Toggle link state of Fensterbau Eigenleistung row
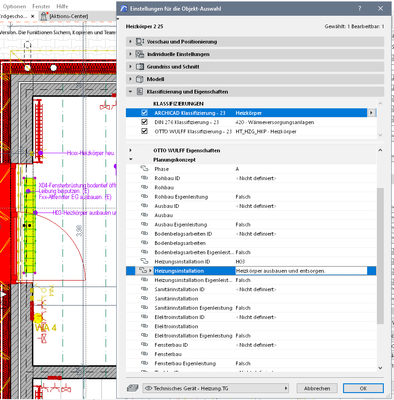Screen dimensions: 394x400 tap(144, 363)
